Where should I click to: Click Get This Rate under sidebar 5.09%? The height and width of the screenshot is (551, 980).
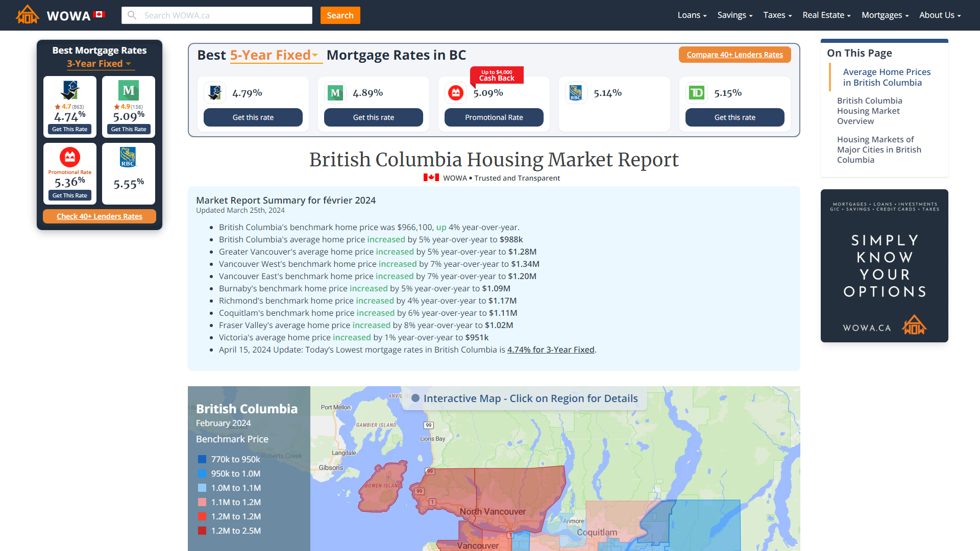129,129
